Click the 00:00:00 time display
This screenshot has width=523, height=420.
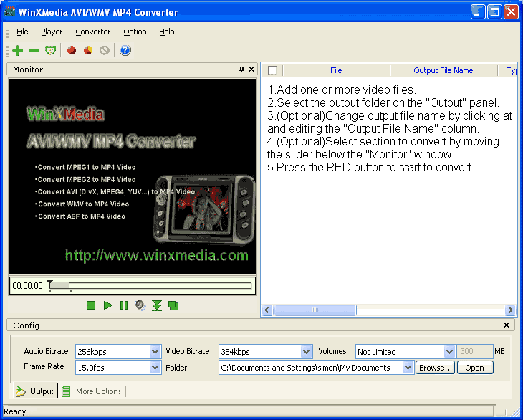tap(28, 286)
